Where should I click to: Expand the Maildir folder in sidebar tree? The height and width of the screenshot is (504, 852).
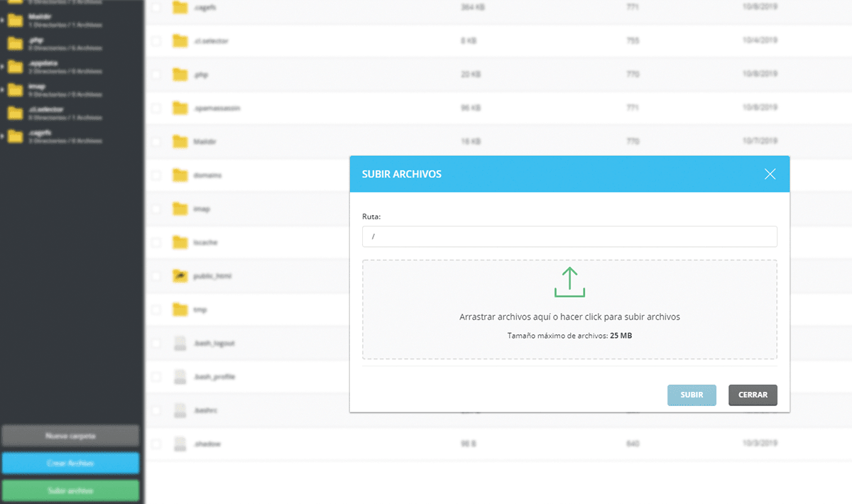click(x=4, y=20)
